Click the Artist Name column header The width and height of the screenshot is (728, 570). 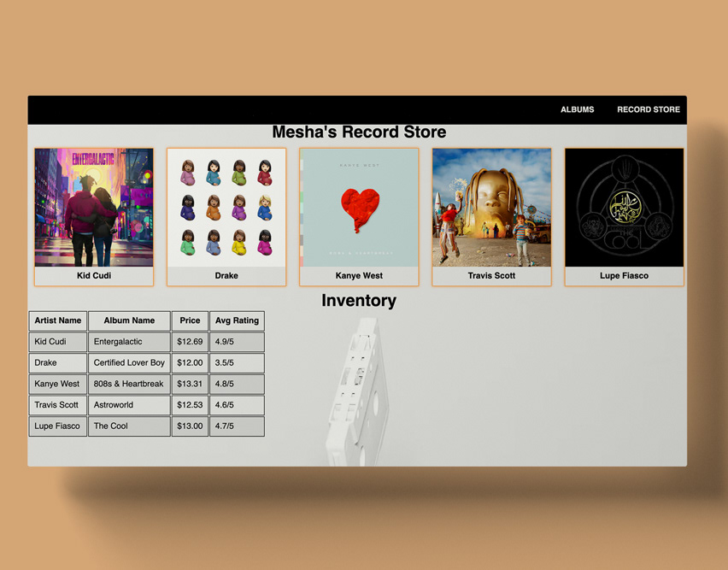click(57, 320)
